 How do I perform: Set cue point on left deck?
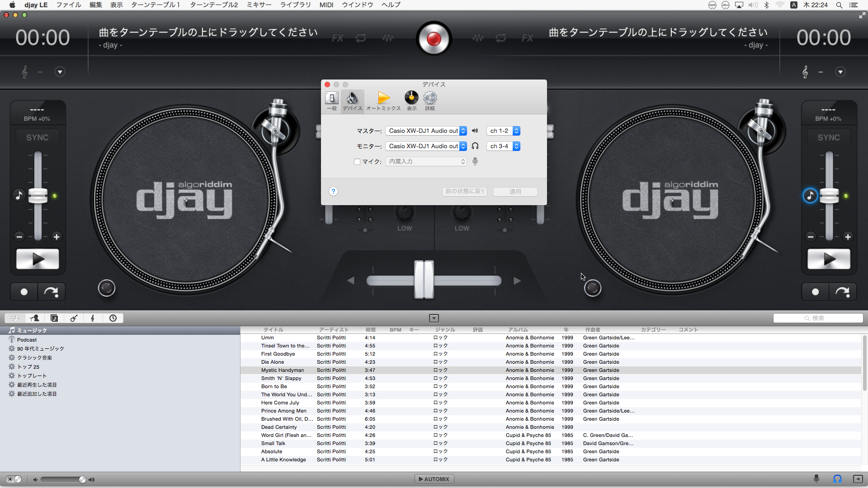tap(24, 292)
